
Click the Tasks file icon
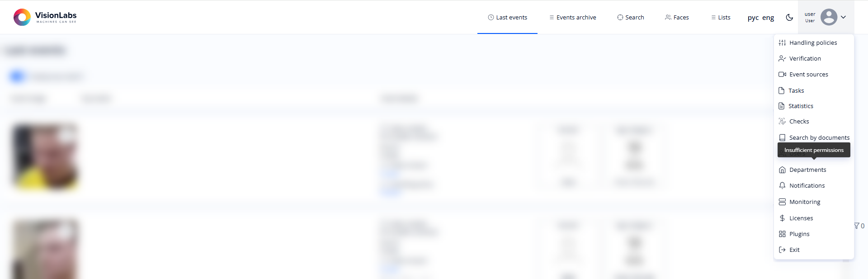tap(781, 90)
